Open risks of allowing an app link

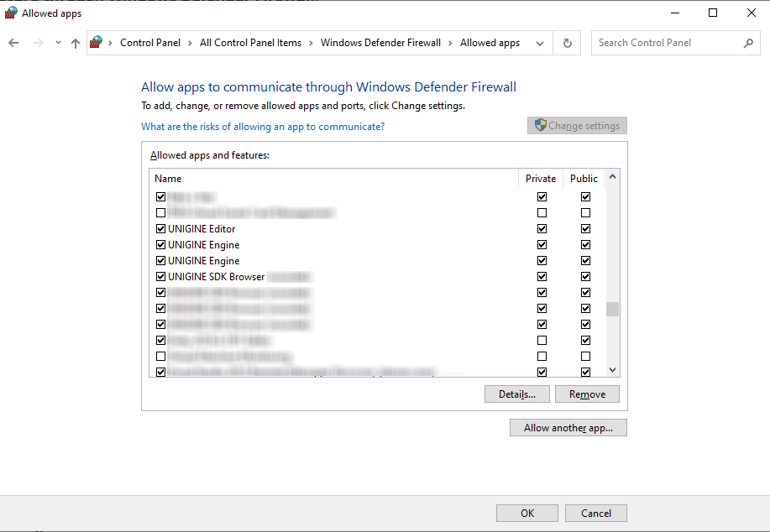(x=263, y=127)
